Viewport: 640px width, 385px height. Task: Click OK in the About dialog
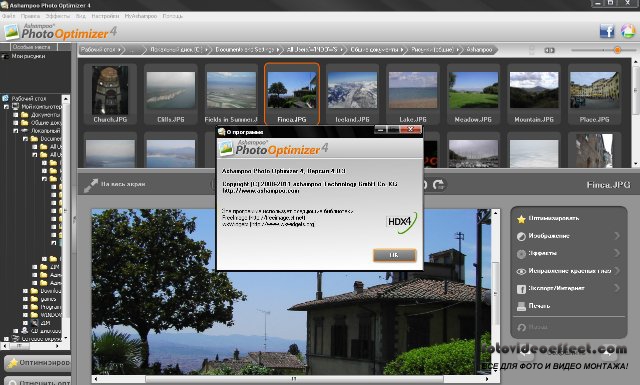pyautogui.click(x=394, y=255)
